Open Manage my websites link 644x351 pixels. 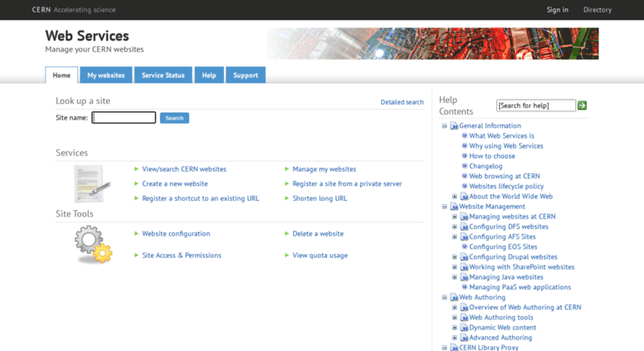(x=324, y=169)
